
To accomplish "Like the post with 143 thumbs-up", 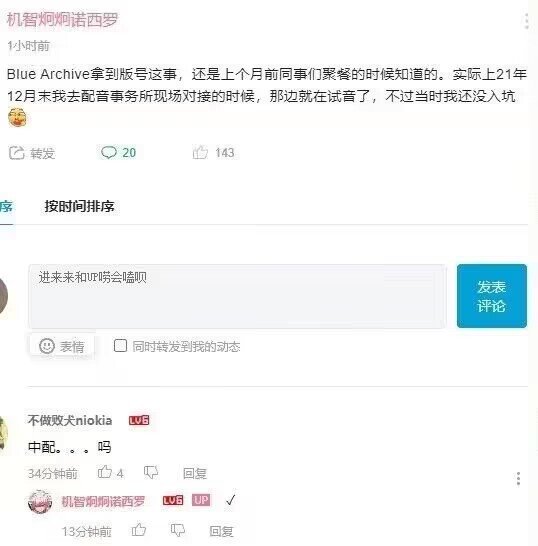I will 200,152.
